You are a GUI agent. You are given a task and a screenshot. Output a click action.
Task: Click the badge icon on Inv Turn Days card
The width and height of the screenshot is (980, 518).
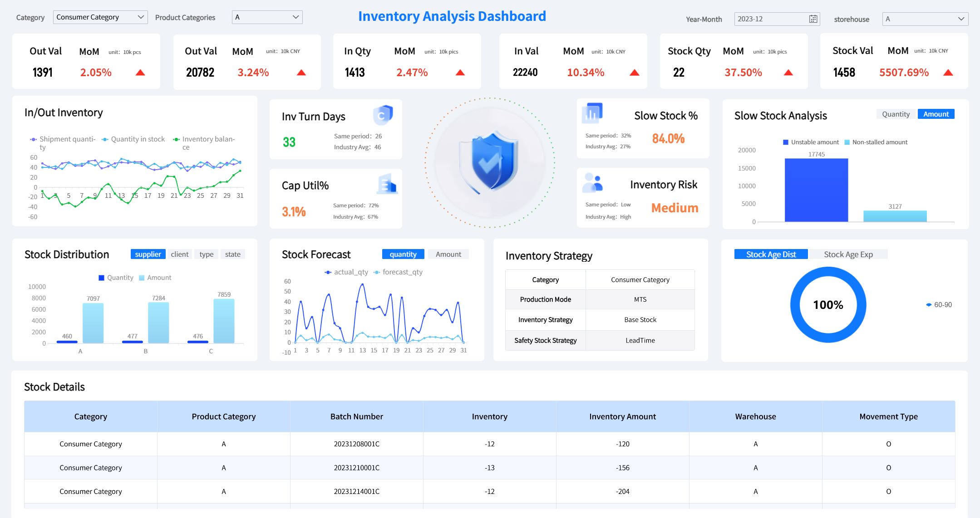coord(384,115)
